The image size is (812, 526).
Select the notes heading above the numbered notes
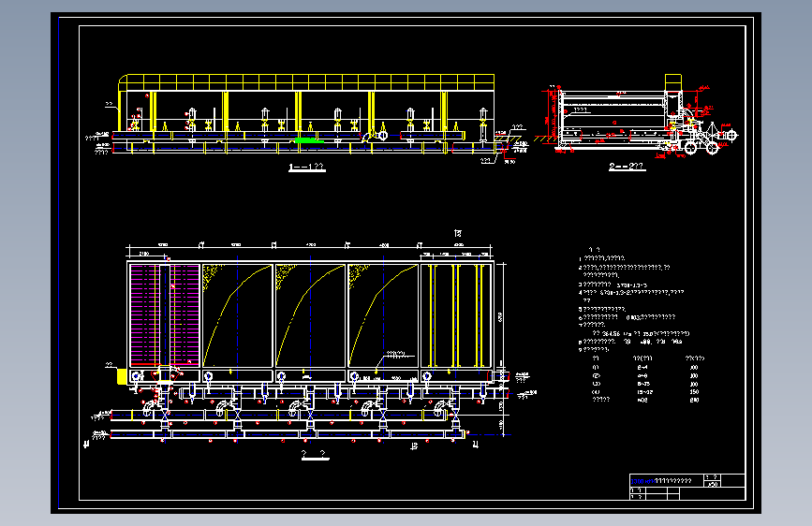coord(595,250)
